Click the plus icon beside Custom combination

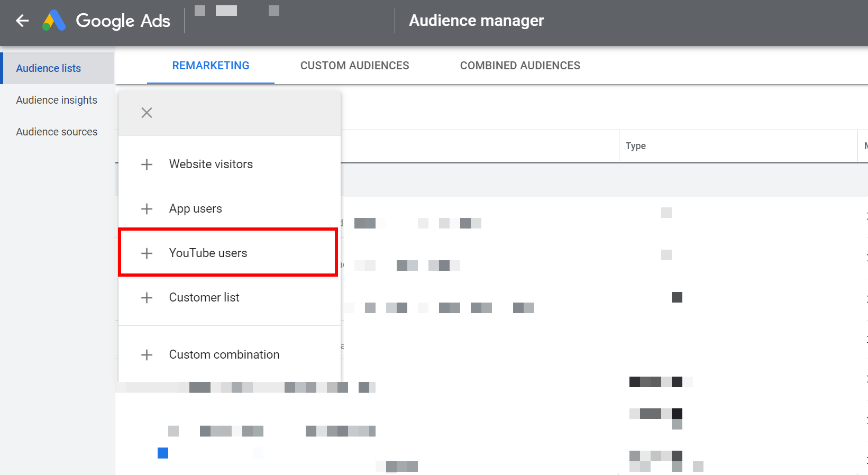(x=147, y=355)
